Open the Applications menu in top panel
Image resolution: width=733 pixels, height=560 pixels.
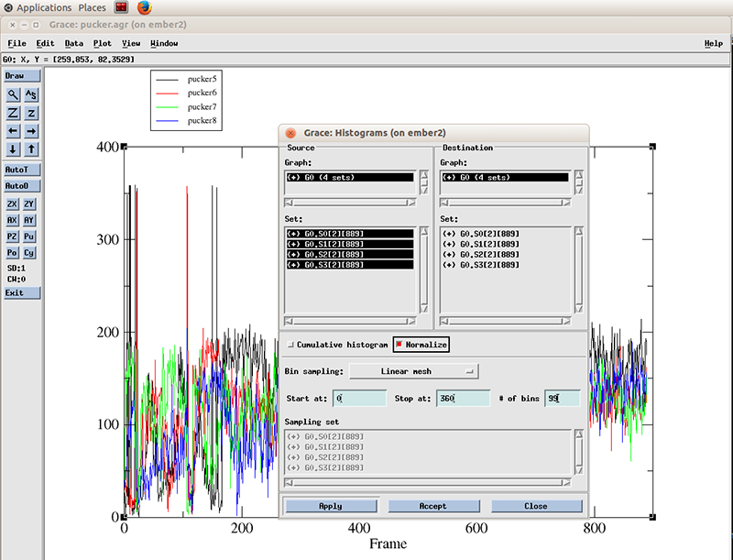44,7
